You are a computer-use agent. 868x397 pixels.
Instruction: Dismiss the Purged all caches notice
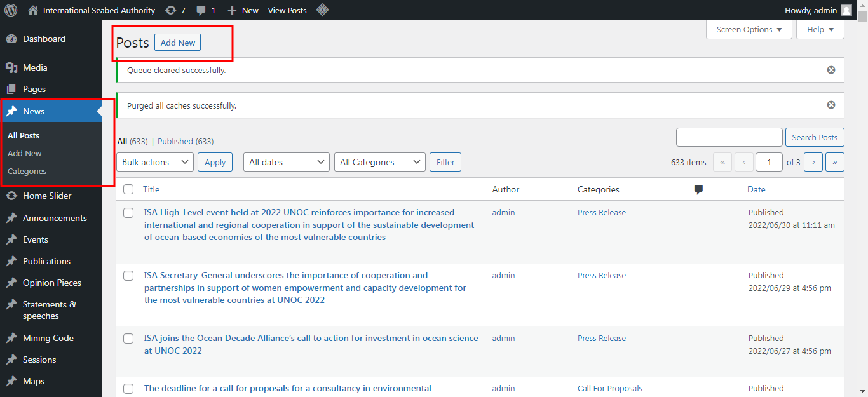click(831, 105)
